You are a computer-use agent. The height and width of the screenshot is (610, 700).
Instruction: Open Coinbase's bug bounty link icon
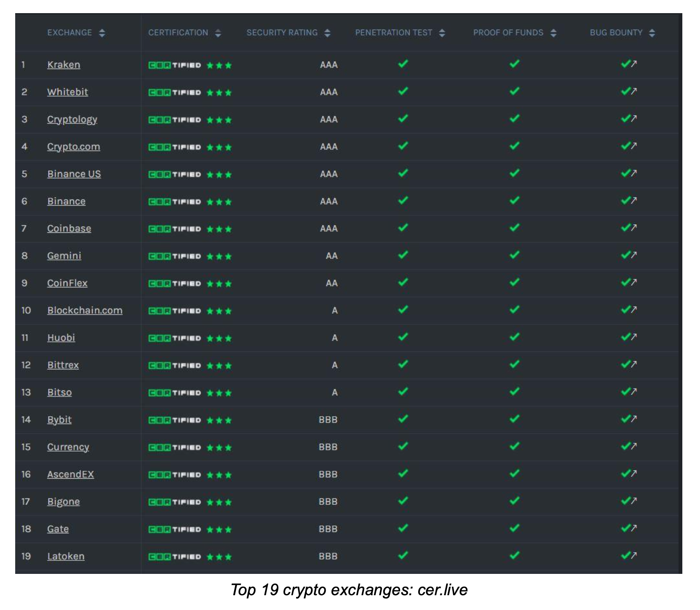tap(634, 227)
